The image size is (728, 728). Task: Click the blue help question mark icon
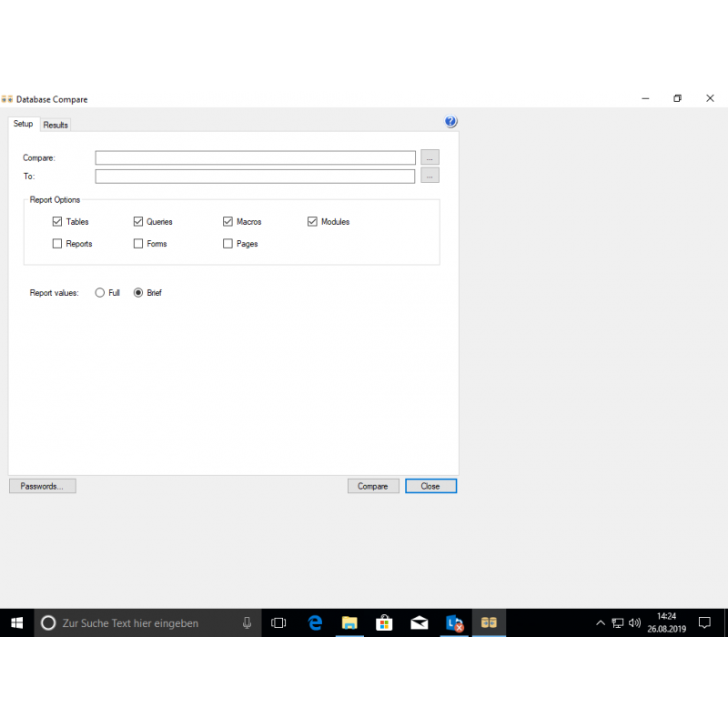(x=450, y=122)
